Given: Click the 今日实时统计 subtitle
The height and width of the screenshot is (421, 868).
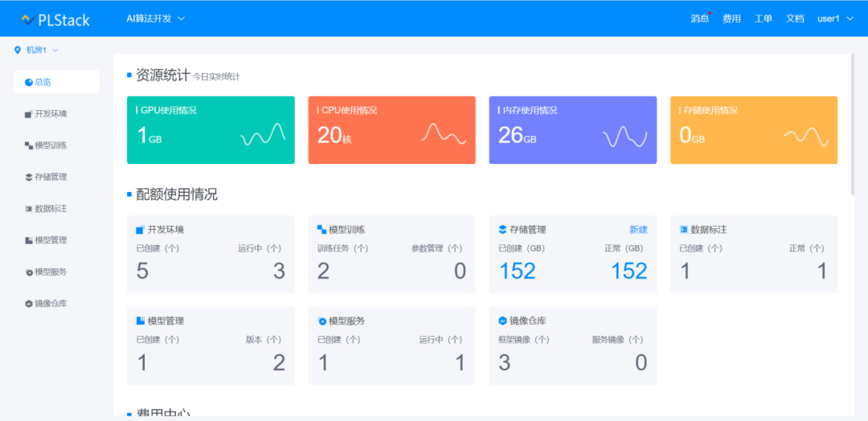Looking at the screenshot, I should coord(216,77).
